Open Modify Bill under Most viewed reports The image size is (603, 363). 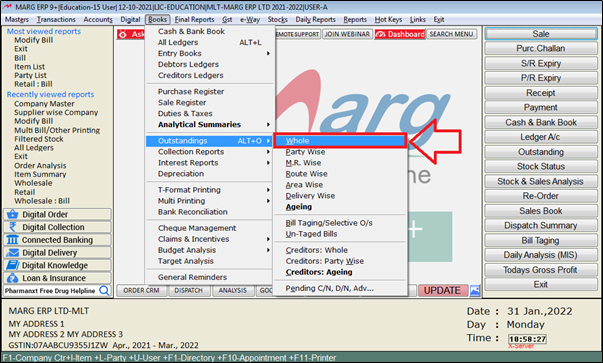point(34,40)
